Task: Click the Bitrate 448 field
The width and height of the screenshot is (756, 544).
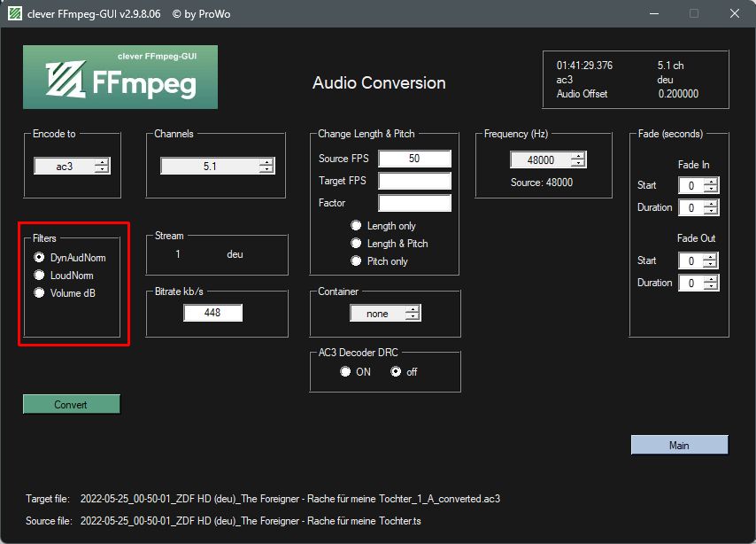Action: pyautogui.click(x=212, y=313)
